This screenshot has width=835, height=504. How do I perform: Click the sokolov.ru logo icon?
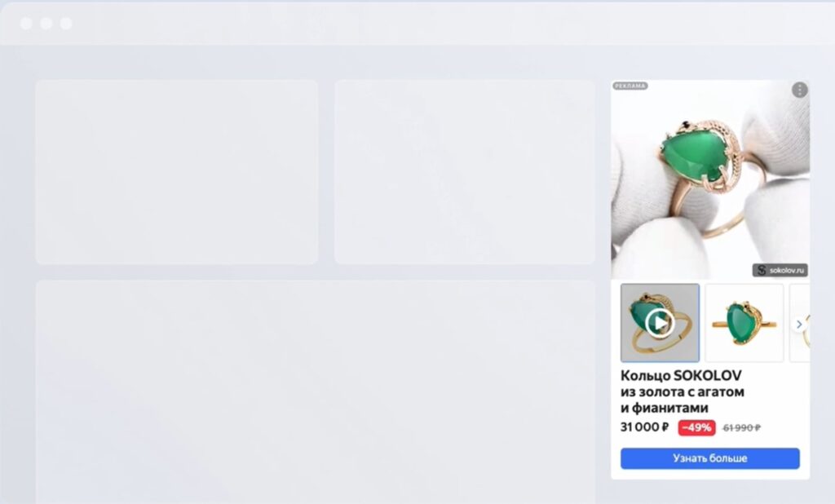[x=762, y=271]
